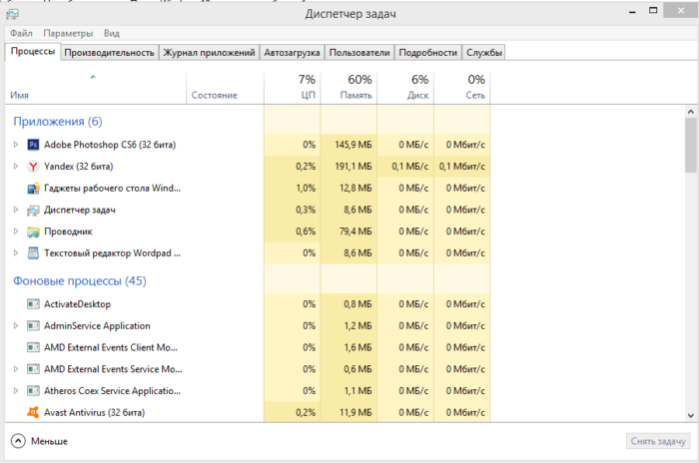
Task: Select the Yandex (32 бита) row name
Action: tap(78, 167)
